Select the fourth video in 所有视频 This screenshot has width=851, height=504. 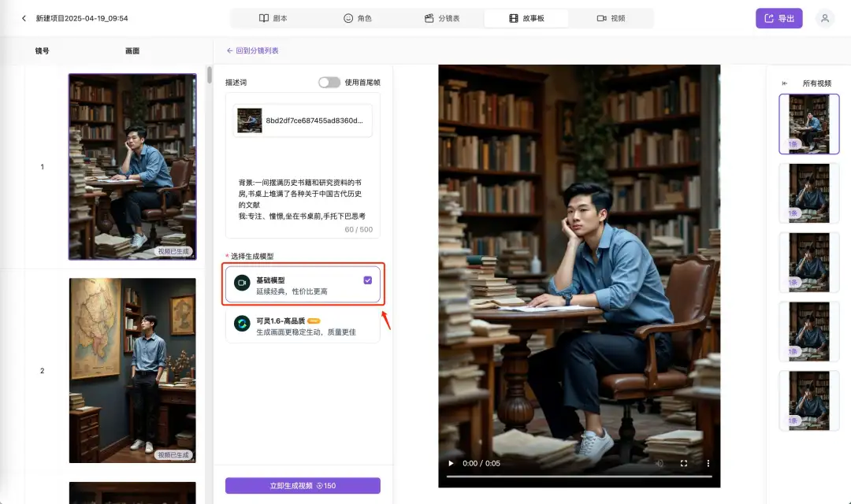point(808,332)
